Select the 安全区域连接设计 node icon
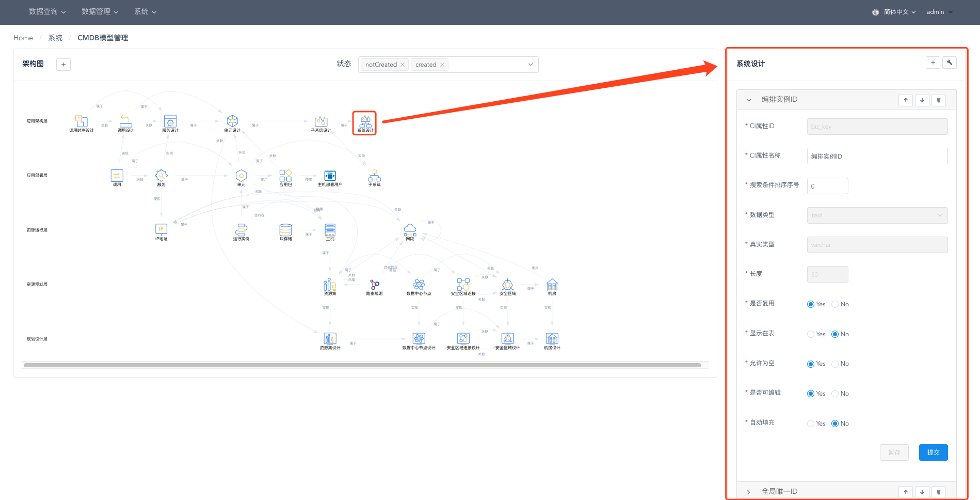 coord(463,339)
